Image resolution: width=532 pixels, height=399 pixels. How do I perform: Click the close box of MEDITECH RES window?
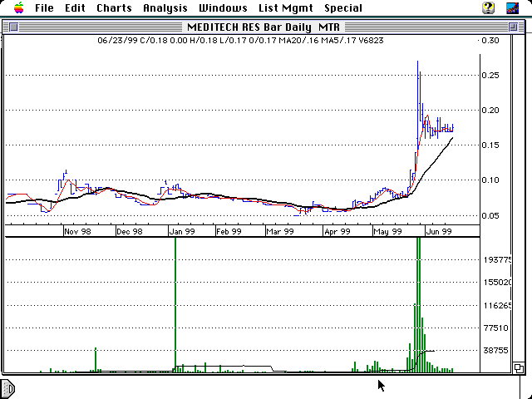13,27
